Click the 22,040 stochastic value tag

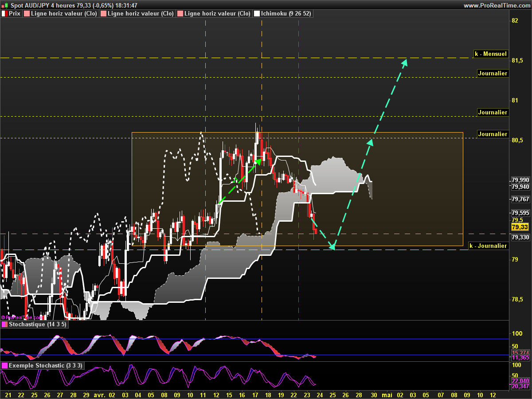[x=520, y=381]
